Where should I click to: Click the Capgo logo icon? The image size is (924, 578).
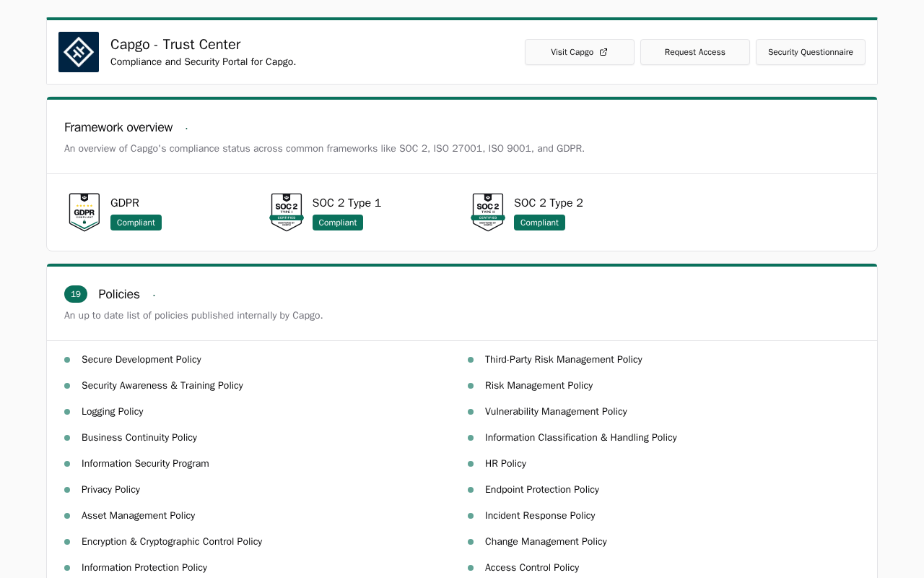click(79, 52)
